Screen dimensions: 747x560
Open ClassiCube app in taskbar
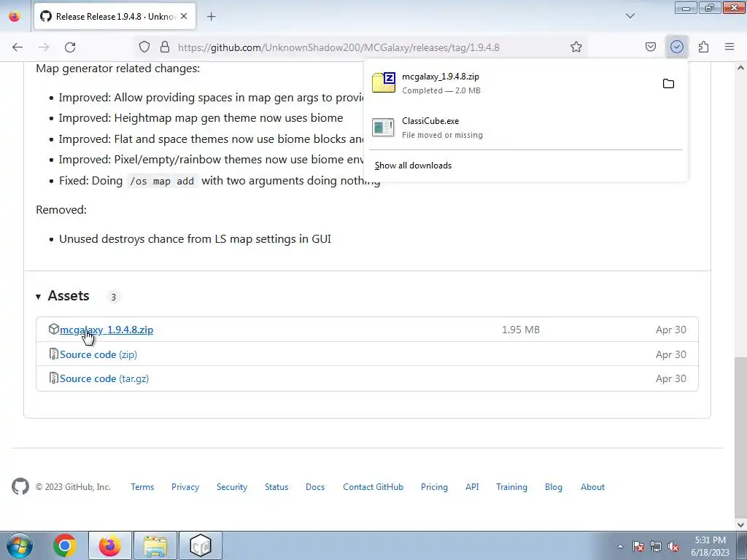201,545
